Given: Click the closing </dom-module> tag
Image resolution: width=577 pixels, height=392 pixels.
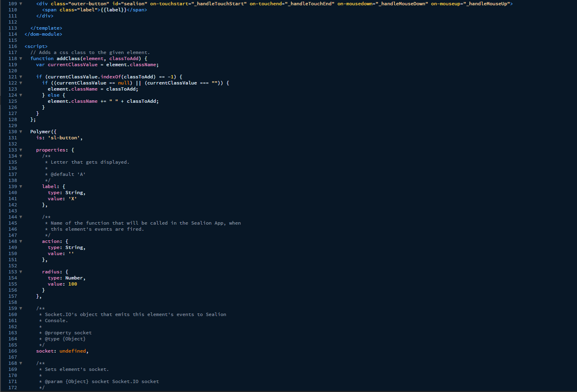Looking at the screenshot, I should [x=43, y=34].
